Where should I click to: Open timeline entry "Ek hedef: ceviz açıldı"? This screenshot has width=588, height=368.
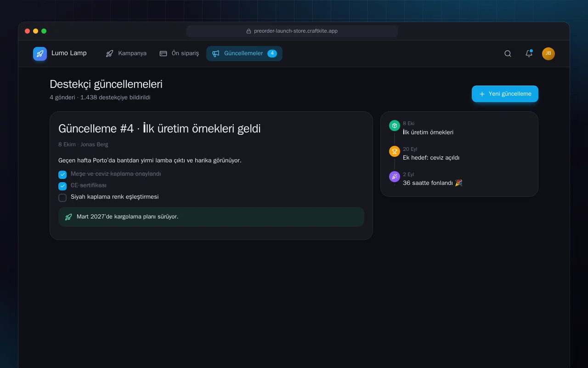click(x=431, y=158)
